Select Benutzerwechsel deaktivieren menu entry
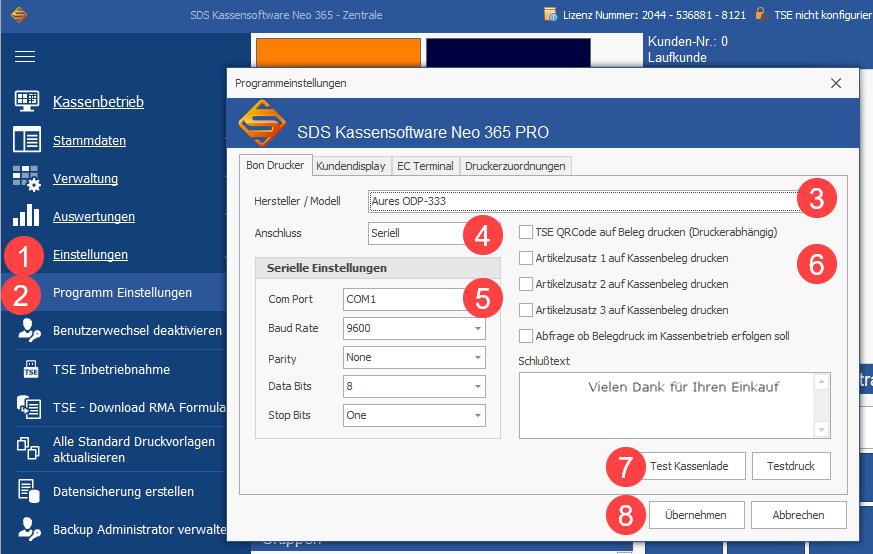The width and height of the screenshot is (873, 554). pyautogui.click(x=137, y=330)
